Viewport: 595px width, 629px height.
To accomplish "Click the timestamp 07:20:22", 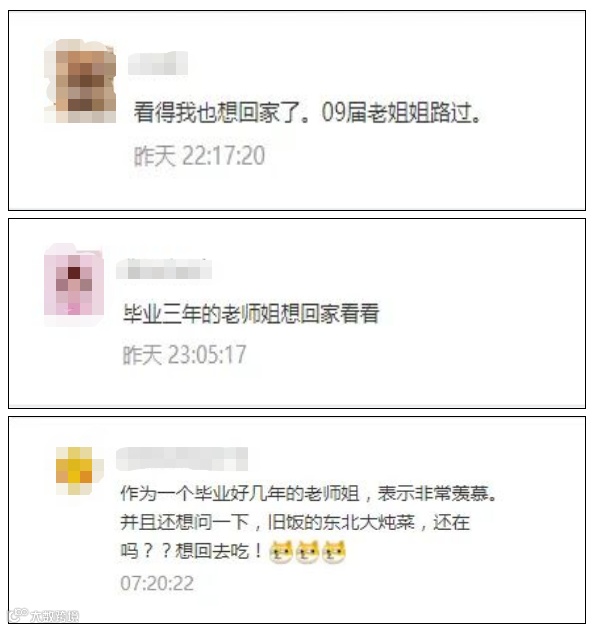I will (x=157, y=583).
